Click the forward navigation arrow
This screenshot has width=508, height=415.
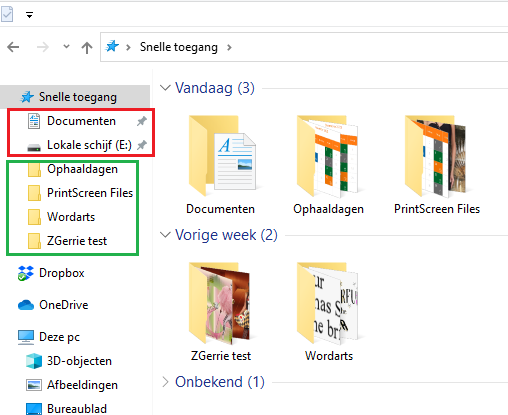pos(43,47)
